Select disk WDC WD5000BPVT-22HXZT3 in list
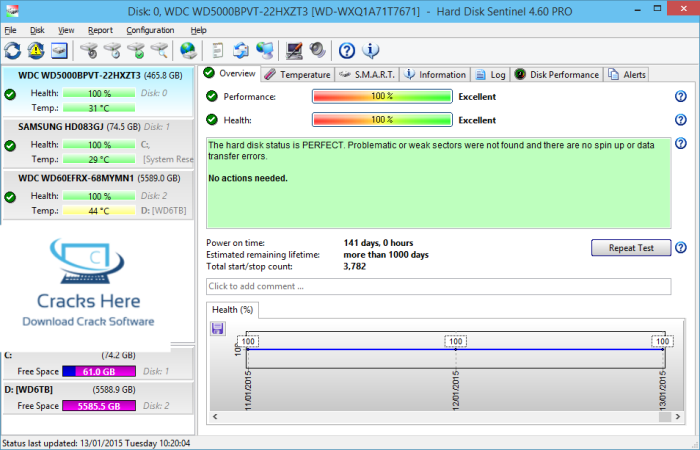Viewport: 700px width, 450px height. pyautogui.click(x=98, y=92)
